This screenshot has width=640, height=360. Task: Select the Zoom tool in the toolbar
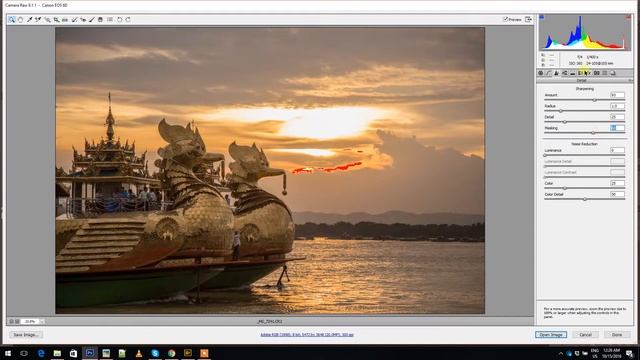[x=12, y=20]
